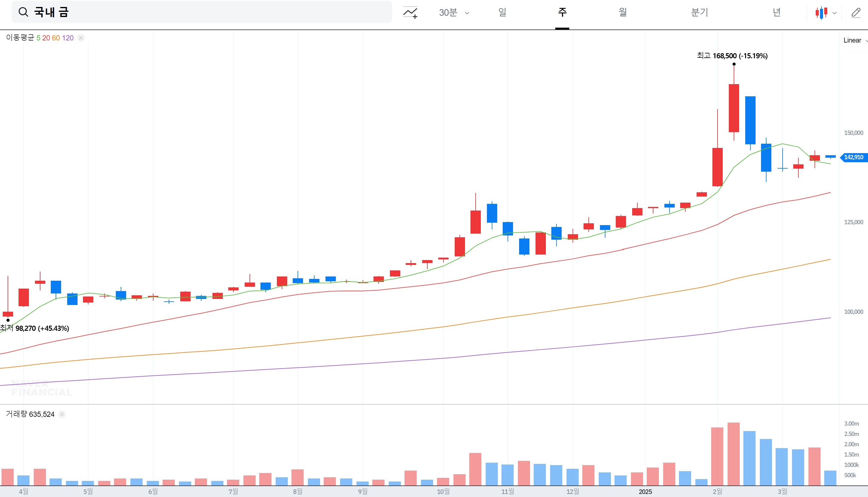Expand chart type dropdown arrow
Viewport: 868px width, 497px height.
click(x=834, y=13)
